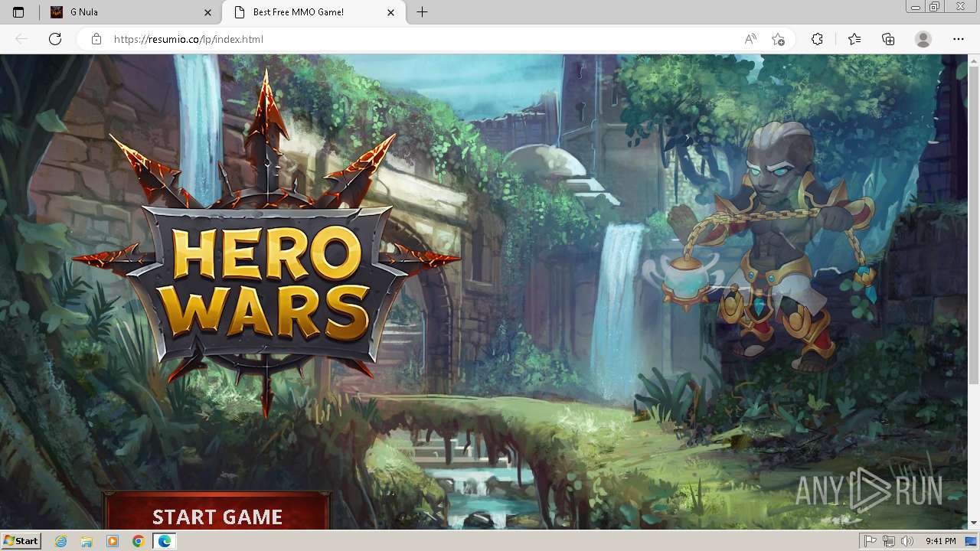Image resolution: width=980 pixels, height=551 pixels.
Task: Minimize the browser window
Action: (916, 6)
